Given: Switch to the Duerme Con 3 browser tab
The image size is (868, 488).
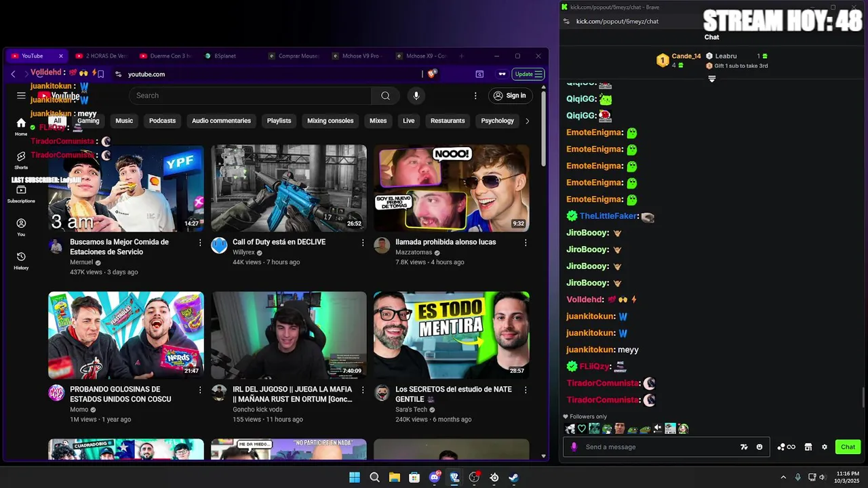Looking at the screenshot, I should 165,56.
